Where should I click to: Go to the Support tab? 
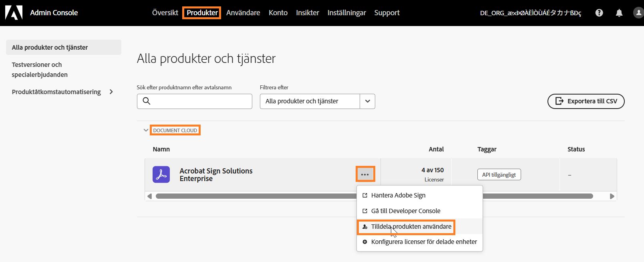click(x=387, y=13)
